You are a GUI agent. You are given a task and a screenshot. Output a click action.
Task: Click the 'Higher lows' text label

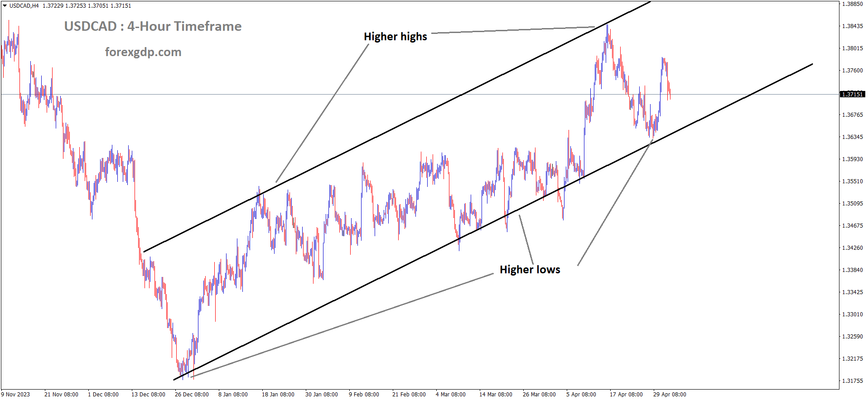(530, 270)
